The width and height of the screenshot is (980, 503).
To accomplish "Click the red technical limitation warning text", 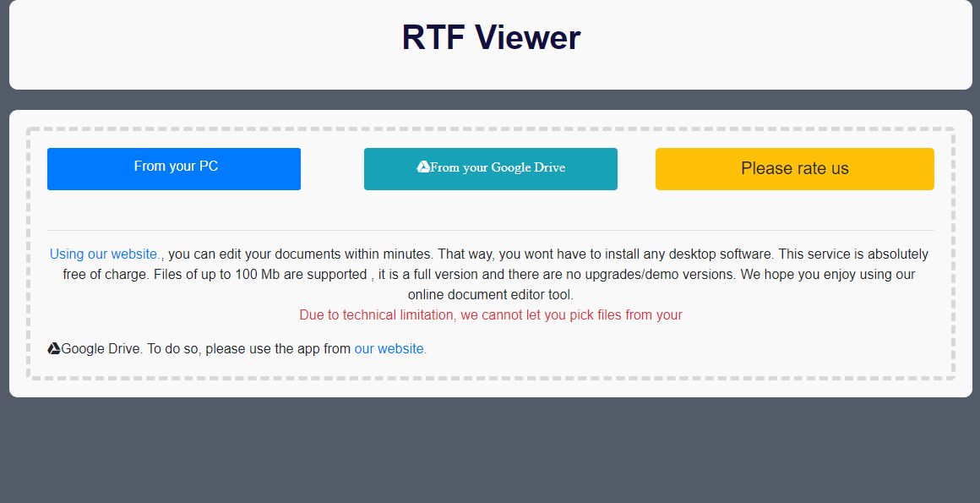I will pos(491,315).
